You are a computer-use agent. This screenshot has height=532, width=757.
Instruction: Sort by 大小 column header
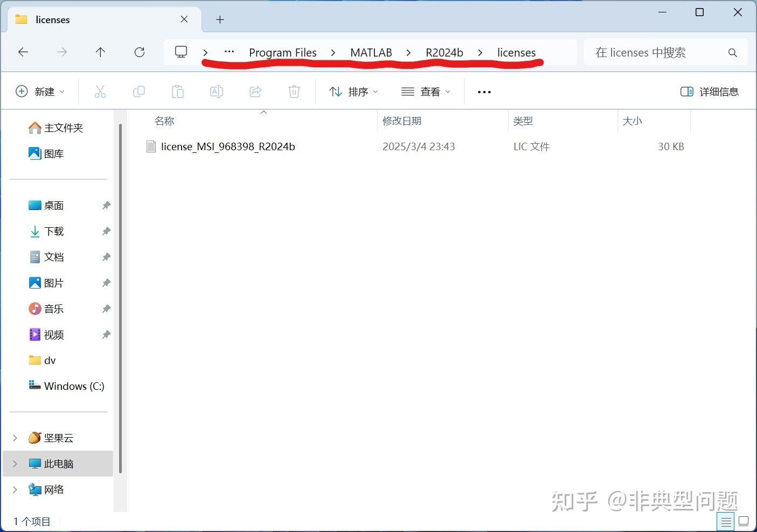[x=633, y=121]
